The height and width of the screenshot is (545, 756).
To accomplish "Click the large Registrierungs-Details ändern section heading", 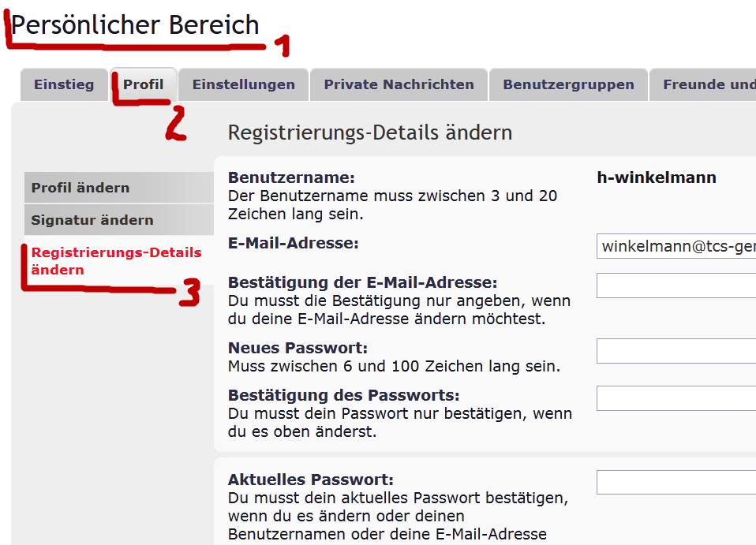I will [370, 133].
